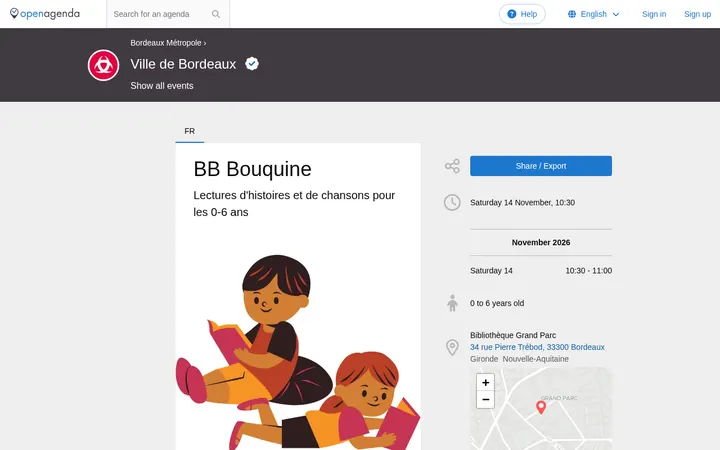The width and height of the screenshot is (720, 450).
Task: Click 'Bibliothèque Grand Parc' location name
Action: click(x=513, y=335)
